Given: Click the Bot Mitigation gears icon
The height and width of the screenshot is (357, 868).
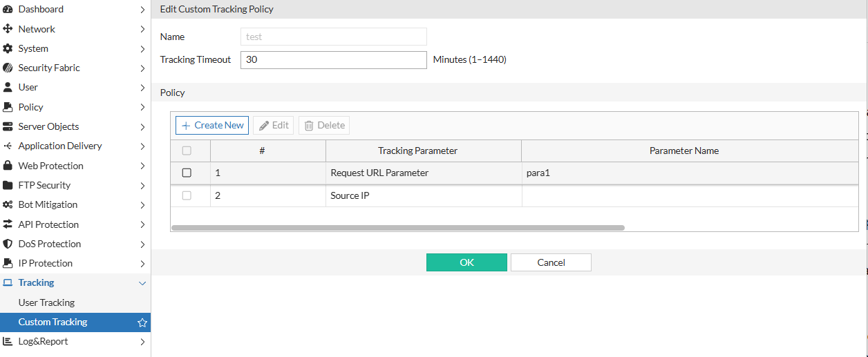Looking at the screenshot, I should click(x=8, y=205).
